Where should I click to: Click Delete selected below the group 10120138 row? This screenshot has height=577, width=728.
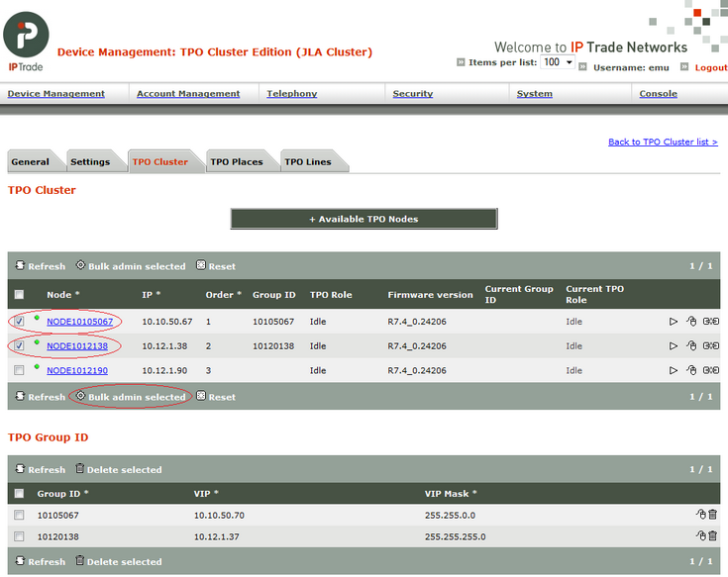point(119,562)
